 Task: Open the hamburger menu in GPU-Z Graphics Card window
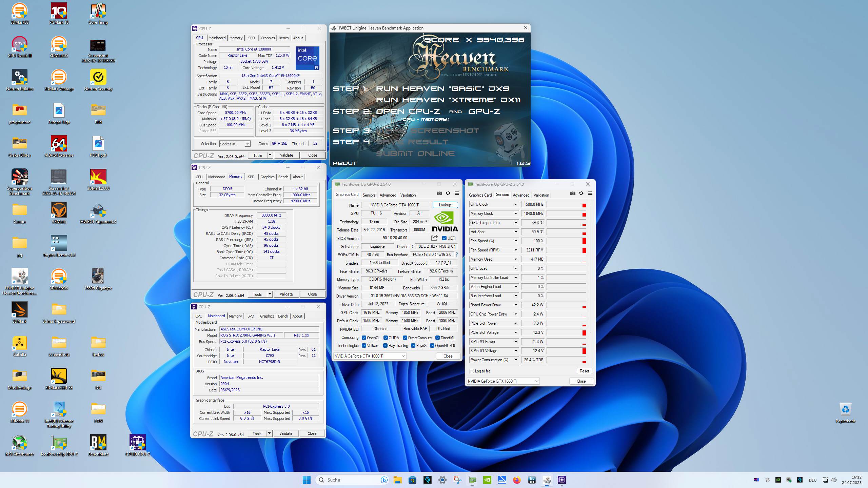click(457, 193)
